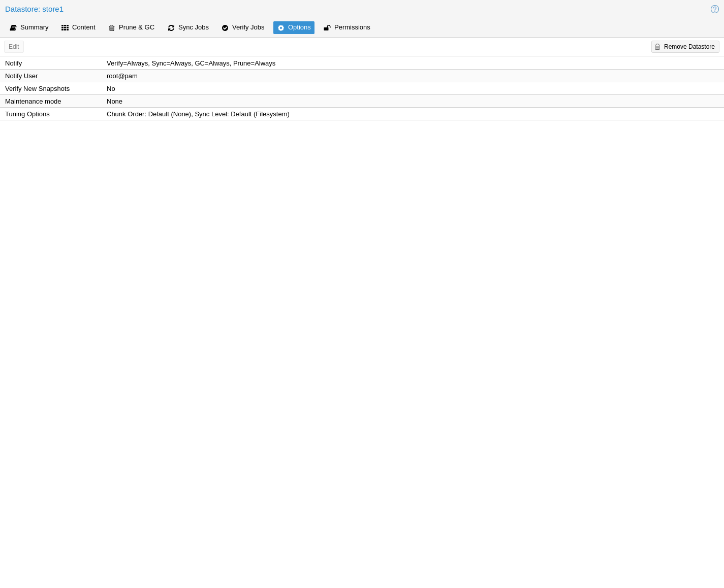Click the Options gear icon
Image resolution: width=724 pixels, height=588 pixels.
pyautogui.click(x=281, y=28)
